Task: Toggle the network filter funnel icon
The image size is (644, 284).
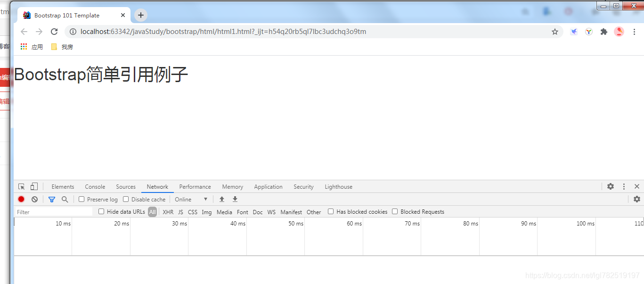Action: [52, 199]
